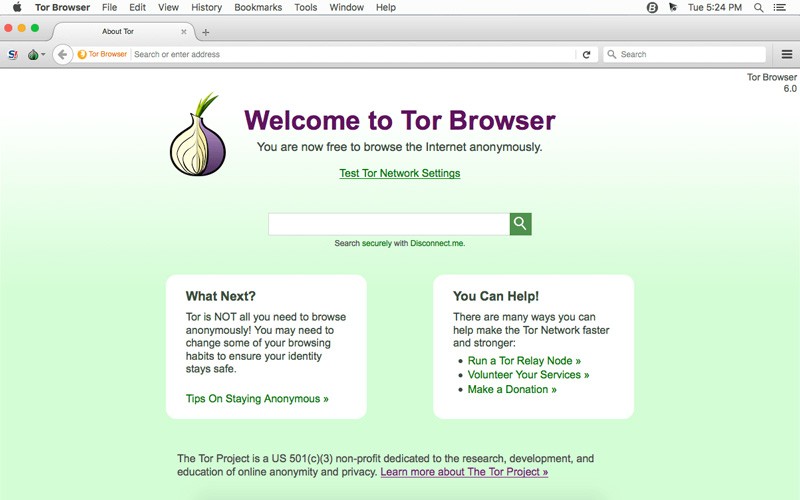Open the View menu
The height and width of the screenshot is (500, 800).
168,7
